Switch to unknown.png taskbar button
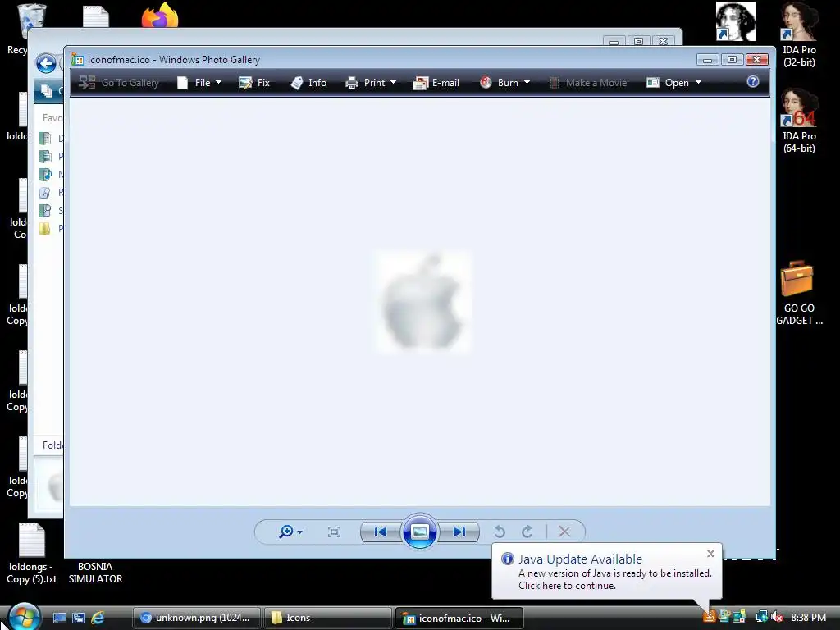This screenshot has height=630, width=840. pos(197,618)
